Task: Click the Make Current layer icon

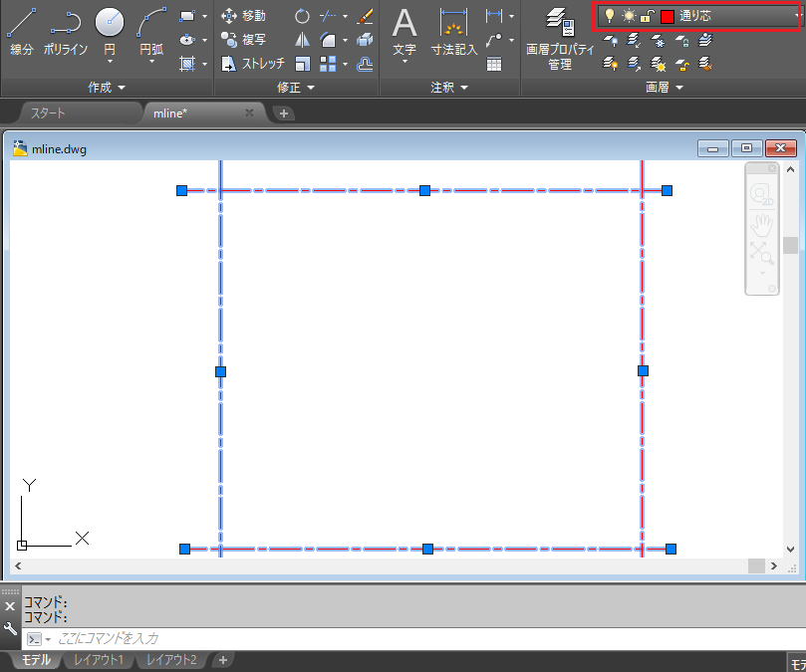Action: (705, 40)
